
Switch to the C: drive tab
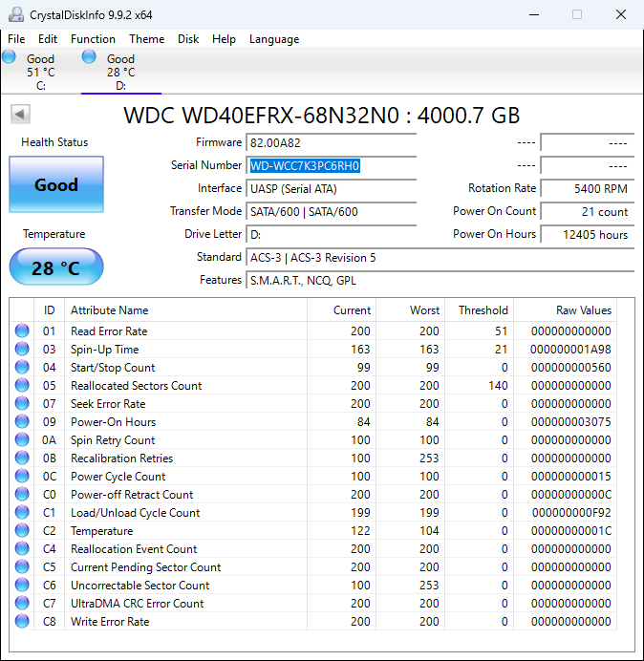click(x=40, y=72)
